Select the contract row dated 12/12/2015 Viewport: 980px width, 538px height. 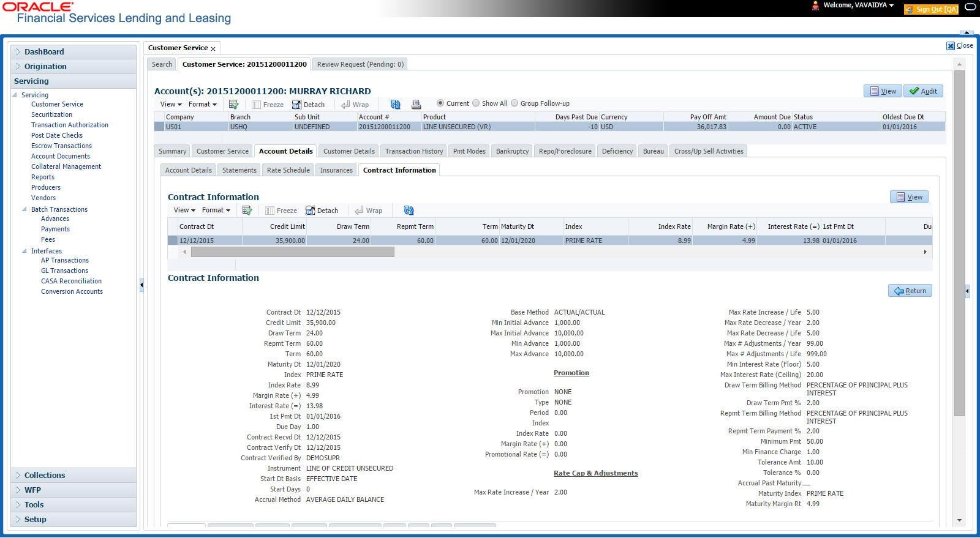pyautogui.click(x=550, y=241)
